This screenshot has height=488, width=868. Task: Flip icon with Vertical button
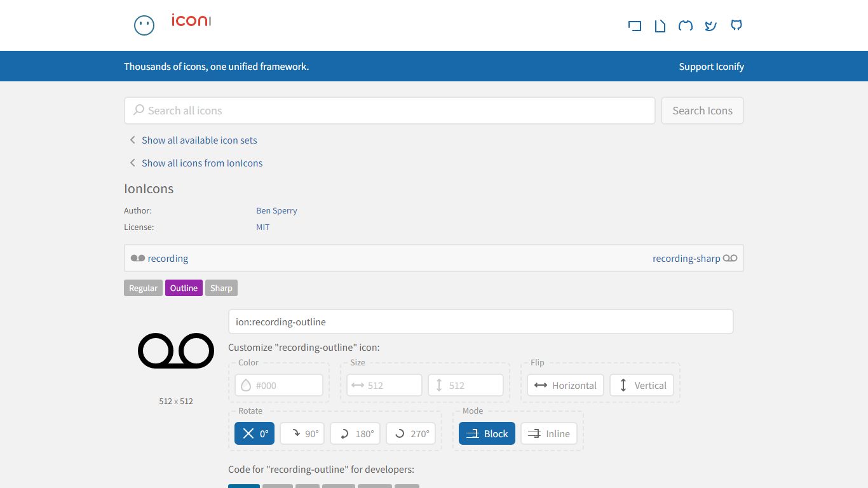click(642, 385)
